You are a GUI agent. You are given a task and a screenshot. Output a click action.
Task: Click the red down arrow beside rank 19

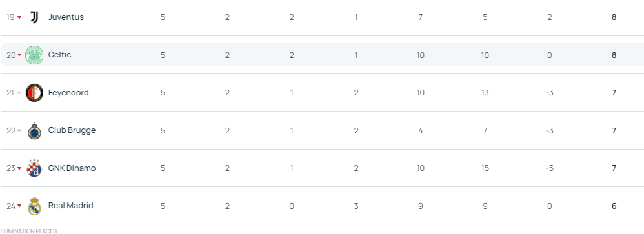(19, 17)
